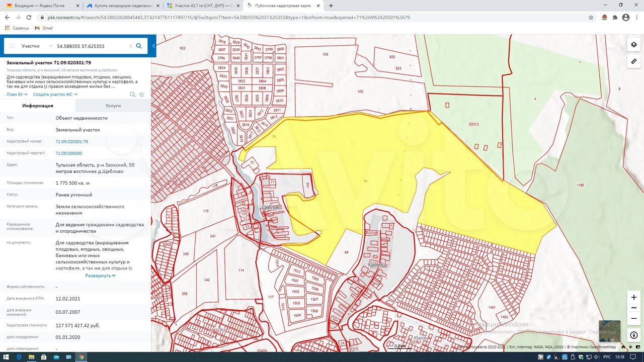This screenshot has height=362, width=644.
Task: Select the ruler measurement tool
Action: 633,61
